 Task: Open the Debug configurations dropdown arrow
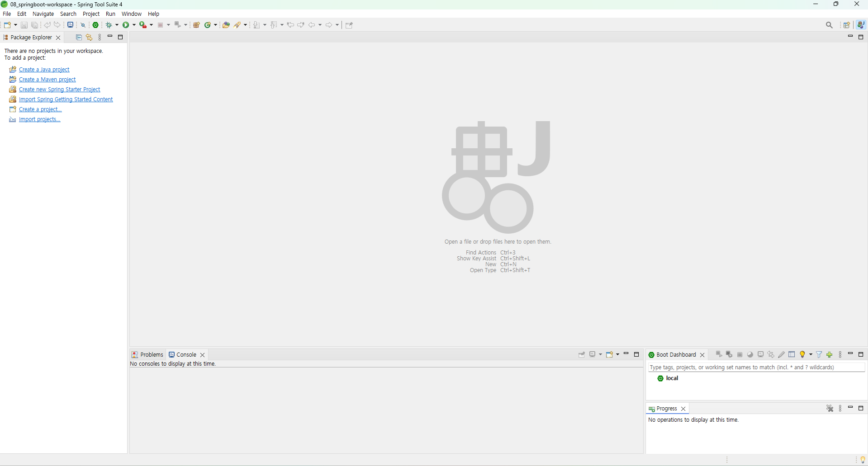click(x=117, y=25)
